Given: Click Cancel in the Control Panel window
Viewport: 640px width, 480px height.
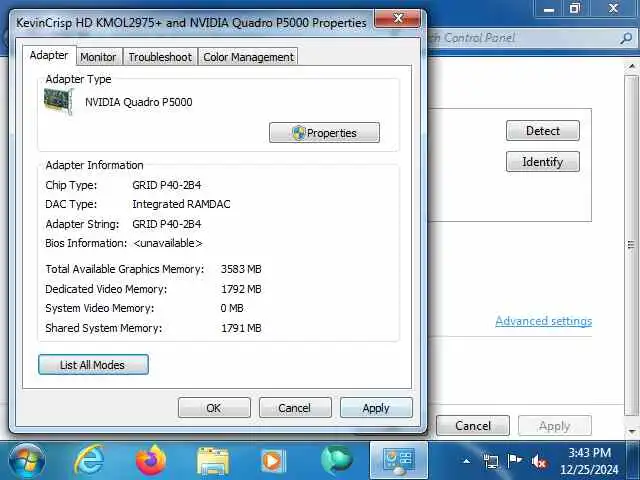Looking at the screenshot, I should [473, 426].
